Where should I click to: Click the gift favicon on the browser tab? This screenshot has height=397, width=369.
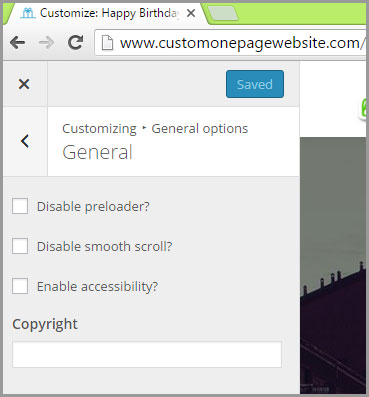28,13
